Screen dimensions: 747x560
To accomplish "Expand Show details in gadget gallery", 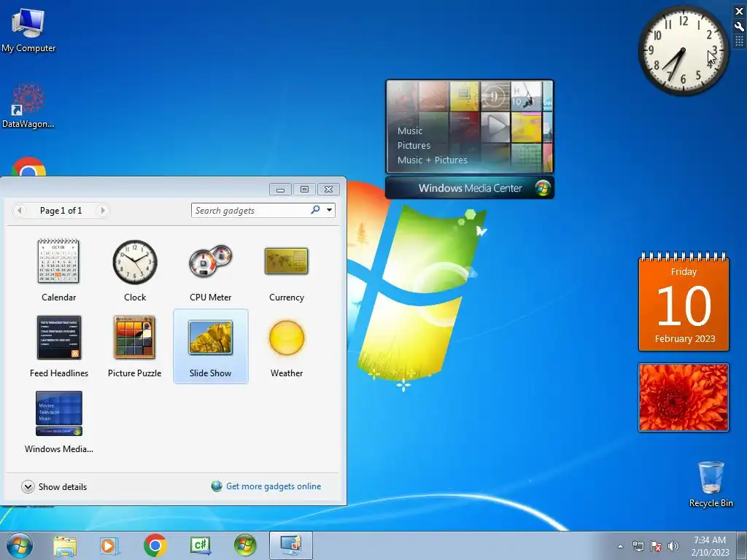I will pyautogui.click(x=54, y=486).
